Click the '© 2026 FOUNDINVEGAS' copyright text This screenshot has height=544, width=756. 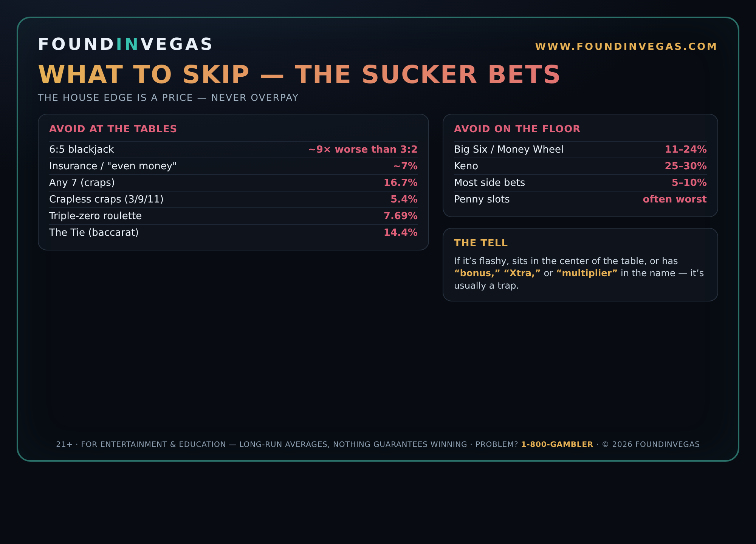(x=651, y=445)
